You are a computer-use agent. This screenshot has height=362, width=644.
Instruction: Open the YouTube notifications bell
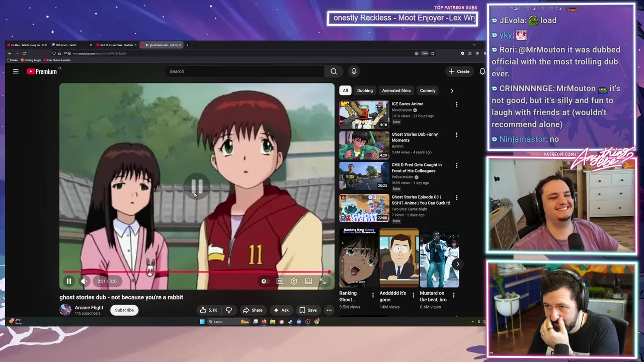pos(482,71)
